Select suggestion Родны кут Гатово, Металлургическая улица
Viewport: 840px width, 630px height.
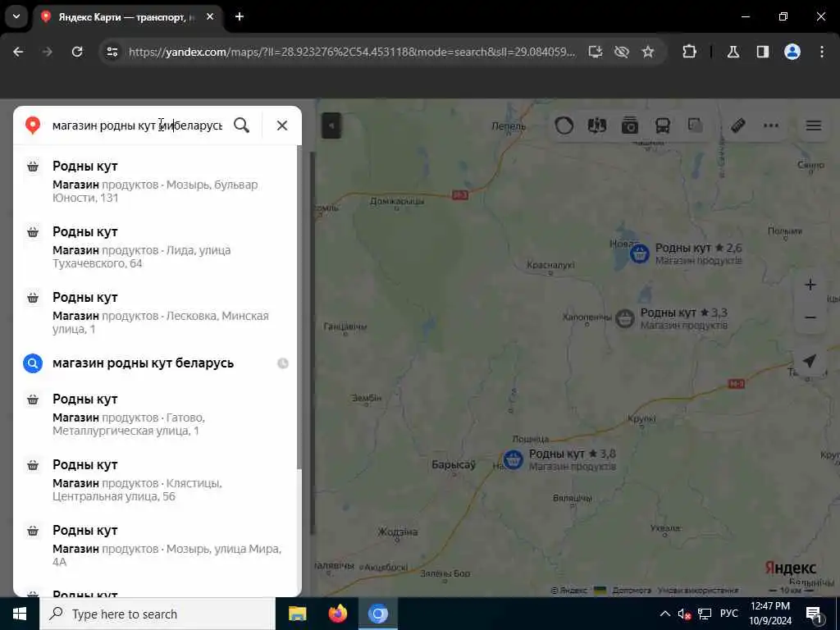point(157,414)
